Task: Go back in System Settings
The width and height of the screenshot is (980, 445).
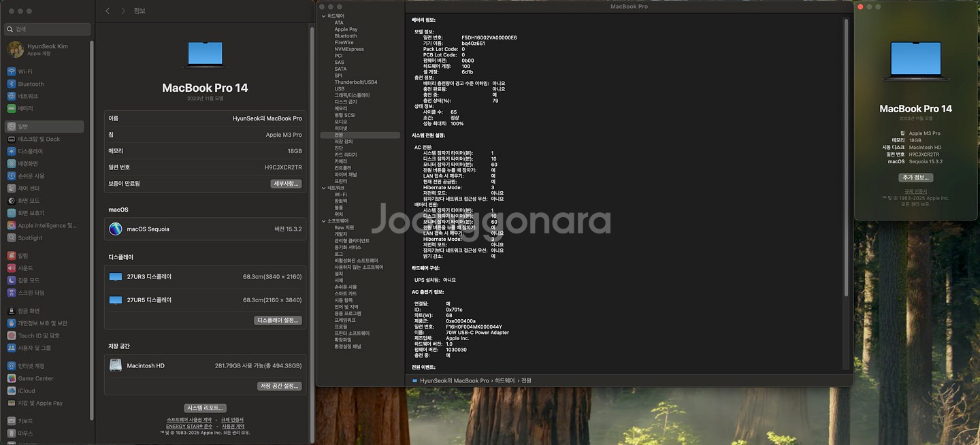Action: 108,11
